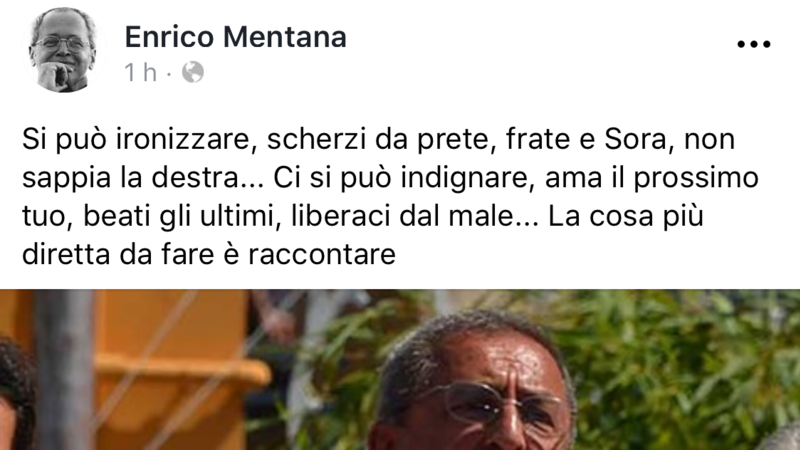The width and height of the screenshot is (800, 450).
Task: Click the Enrico Mentana name link
Action: coord(236,37)
